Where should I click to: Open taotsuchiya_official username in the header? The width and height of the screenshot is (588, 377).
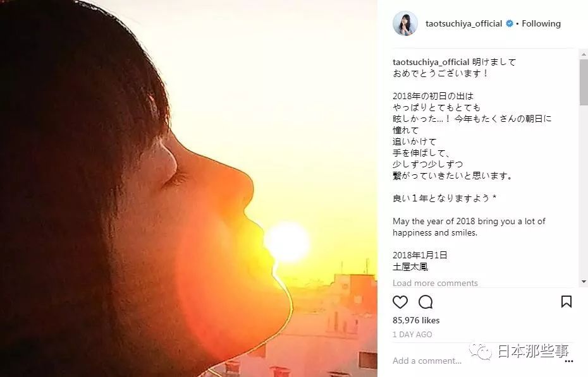(463, 23)
